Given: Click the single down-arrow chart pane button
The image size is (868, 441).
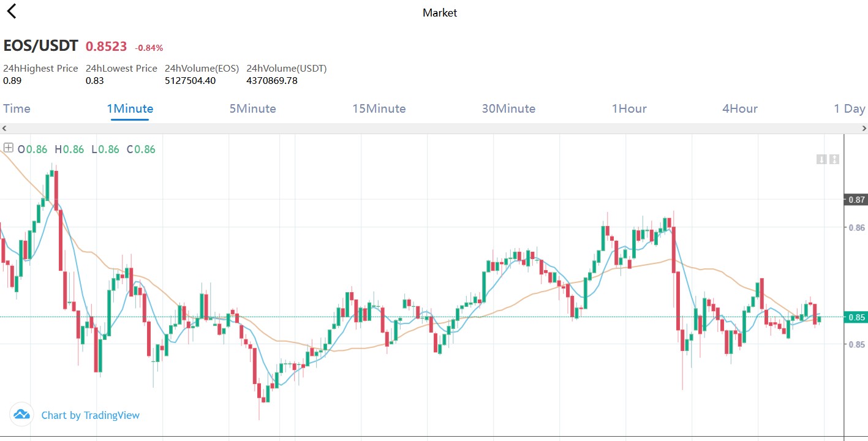Looking at the screenshot, I should click(x=821, y=159).
